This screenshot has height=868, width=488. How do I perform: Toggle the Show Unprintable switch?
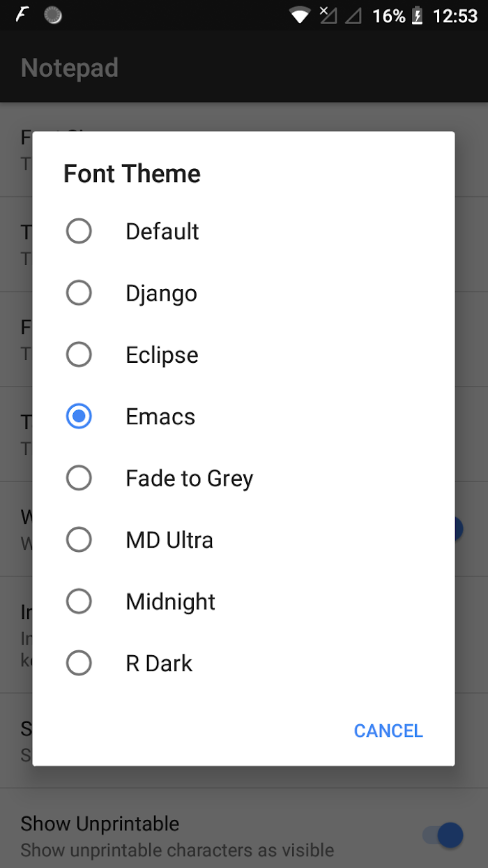[443, 835]
